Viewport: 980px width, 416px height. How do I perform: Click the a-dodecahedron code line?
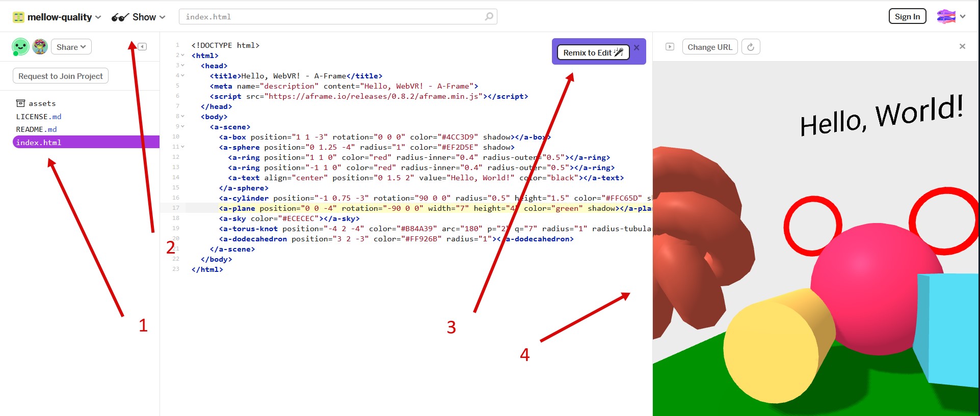click(396, 239)
